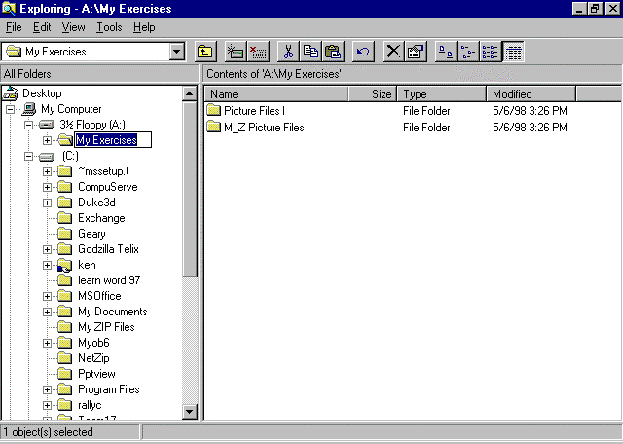Click the Cut scissors icon
This screenshot has width=623, height=444.
[289, 51]
